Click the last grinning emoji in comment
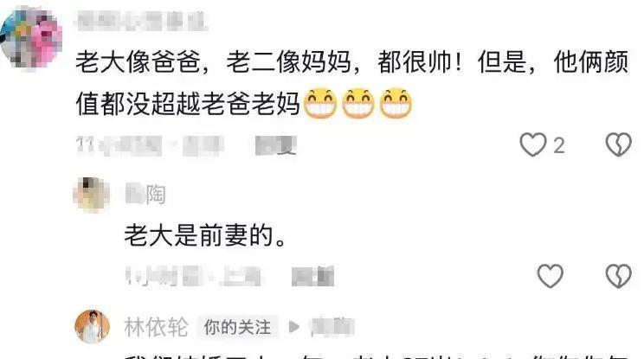This screenshot has width=644, height=359. 396,103
